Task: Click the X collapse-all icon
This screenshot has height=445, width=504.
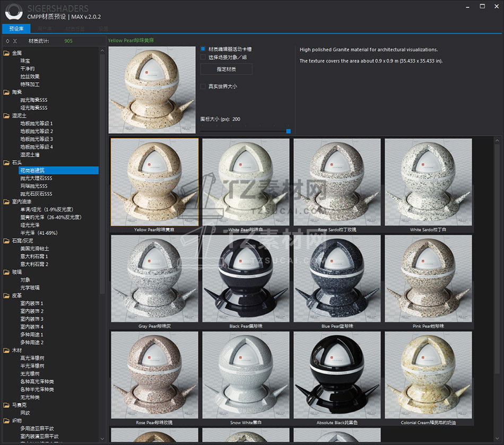Action: [15, 41]
